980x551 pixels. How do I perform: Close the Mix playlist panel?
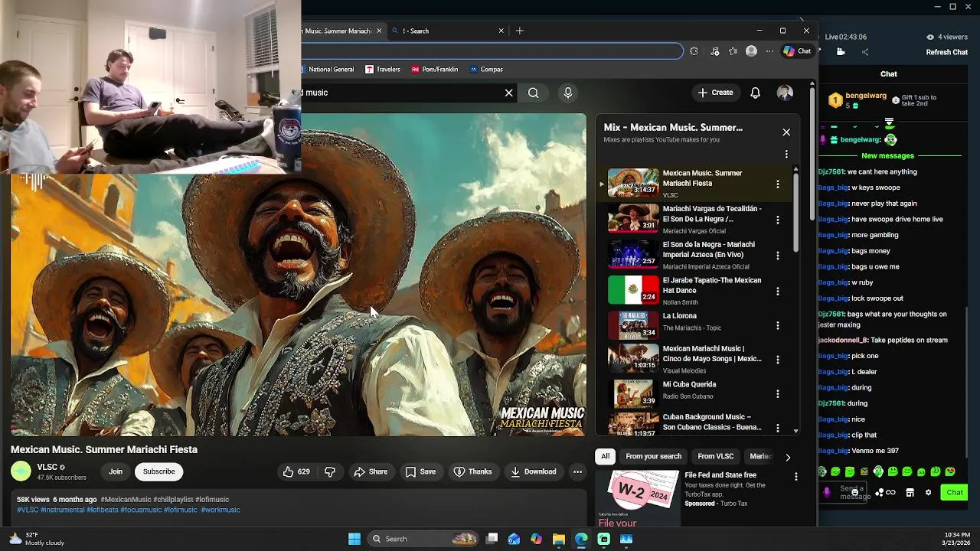tap(786, 132)
